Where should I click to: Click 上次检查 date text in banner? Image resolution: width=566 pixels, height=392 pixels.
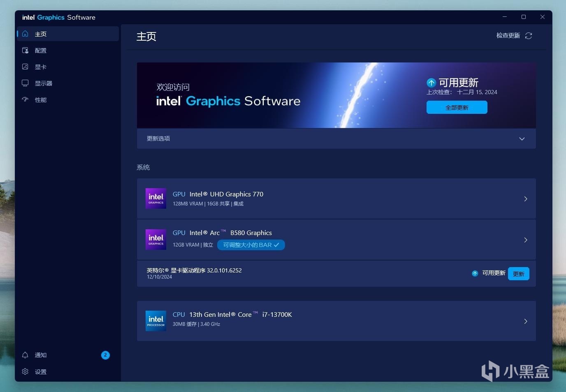coord(462,92)
